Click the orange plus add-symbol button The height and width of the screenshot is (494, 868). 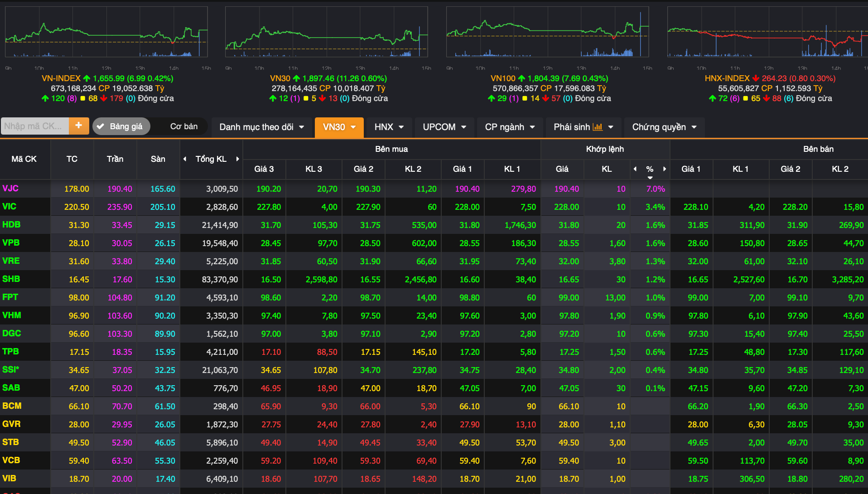[79, 126]
